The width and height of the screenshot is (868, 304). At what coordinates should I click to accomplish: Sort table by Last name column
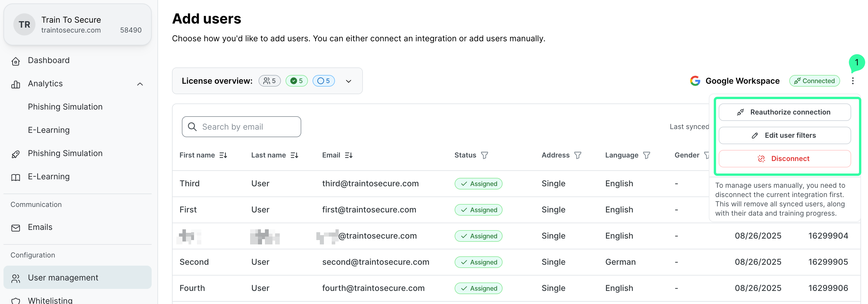294,155
